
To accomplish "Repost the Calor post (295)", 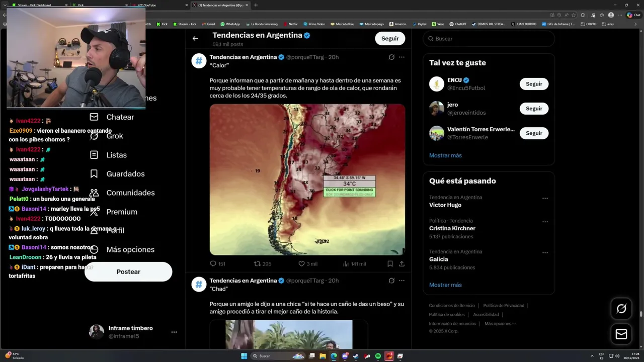I will pos(262,264).
